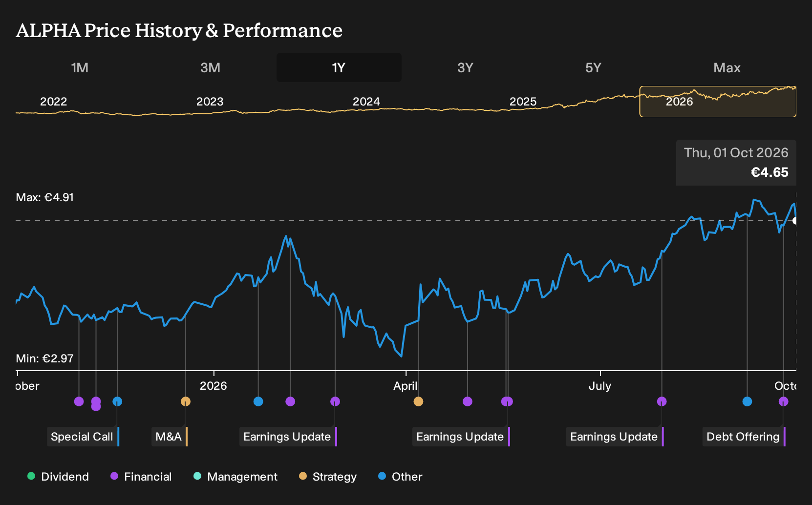812x505 pixels.
Task: Open the Debt Offering event label
Action: click(744, 437)
